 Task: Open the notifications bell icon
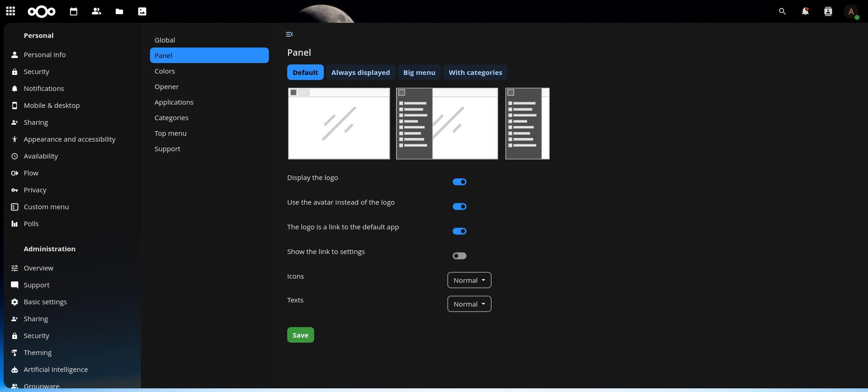[x=805, y=11]
